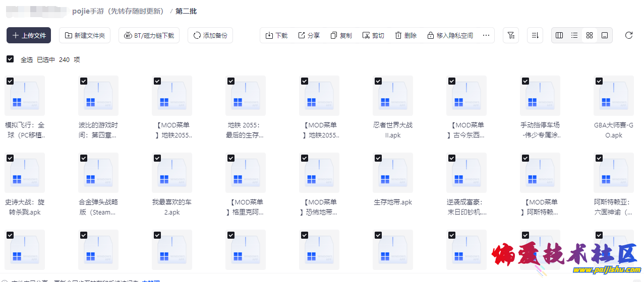
Task: Uncheck the GBA大师赛-GO.apk checkbox
Action: tap(599, 81)
